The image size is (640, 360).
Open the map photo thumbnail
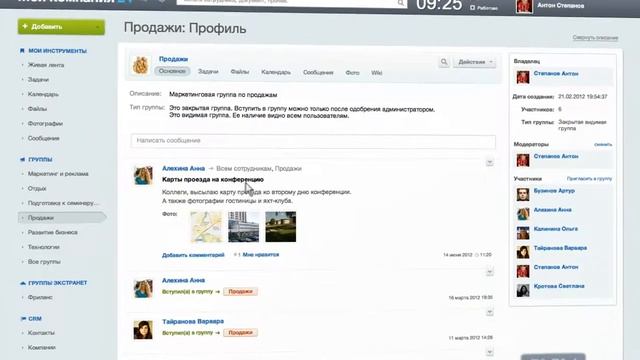click(206, 227)
